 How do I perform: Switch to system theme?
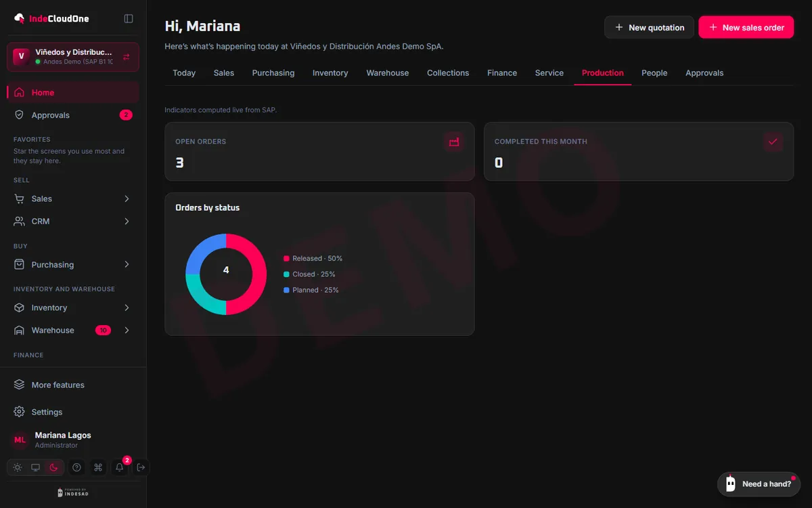35,467
